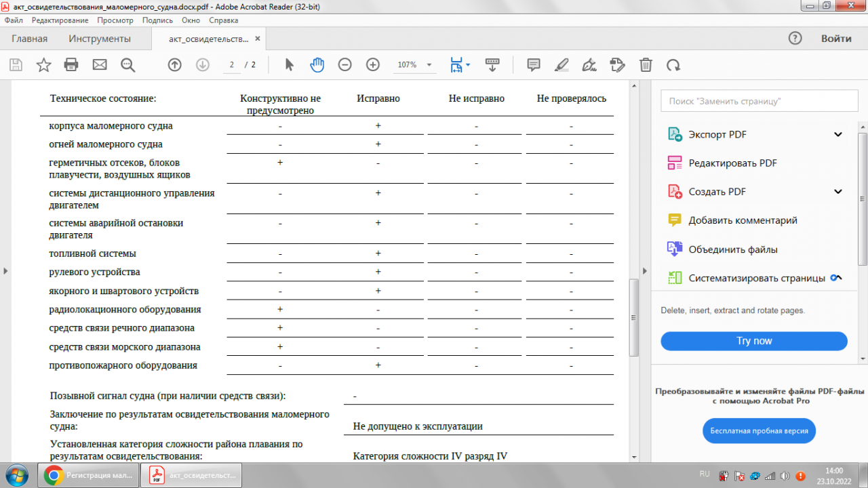Activate the Hand pan tool
This screenshot has width=868, height=488.
point(317,65)
